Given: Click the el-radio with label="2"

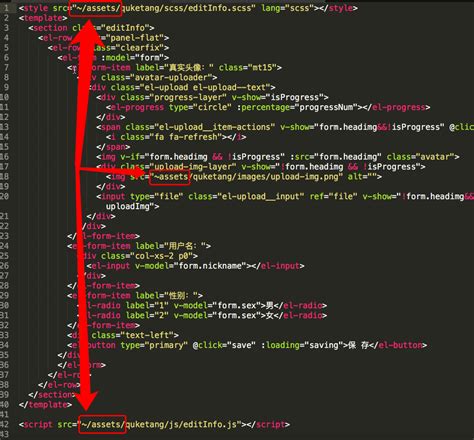Looking at the screenshot, I should click(202, 315).
